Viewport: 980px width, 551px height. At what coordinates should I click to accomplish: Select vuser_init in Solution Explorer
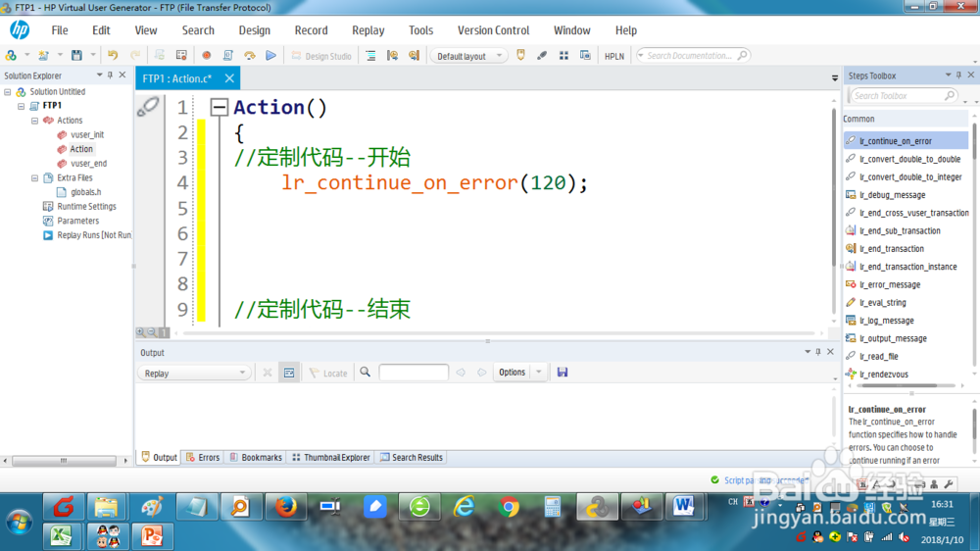(x=87, y=134)
